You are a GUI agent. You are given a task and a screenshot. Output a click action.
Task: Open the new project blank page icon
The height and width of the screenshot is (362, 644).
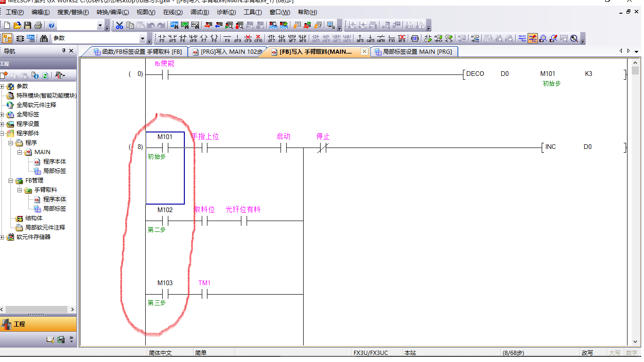coord(7,25)
